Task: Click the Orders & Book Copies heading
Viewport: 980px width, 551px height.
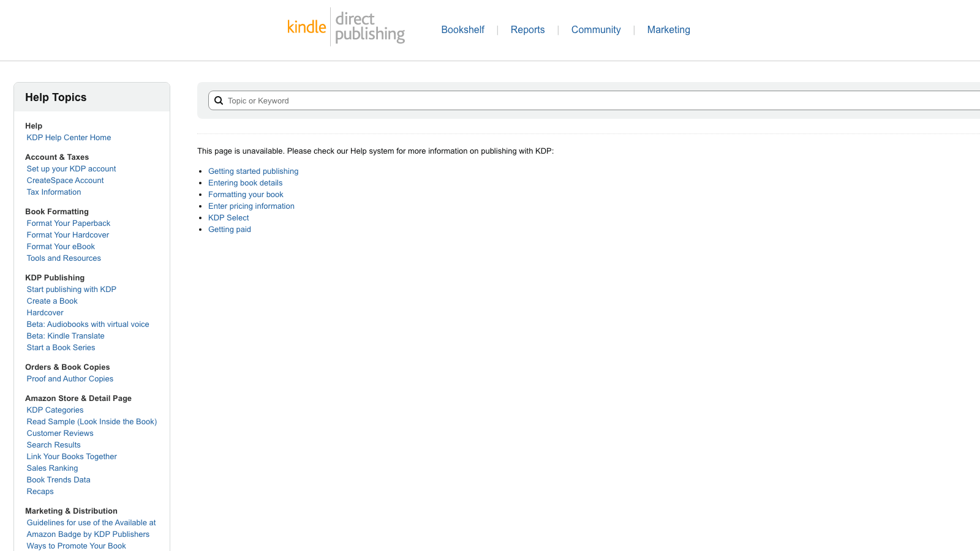Action: (x=67, y=367)
